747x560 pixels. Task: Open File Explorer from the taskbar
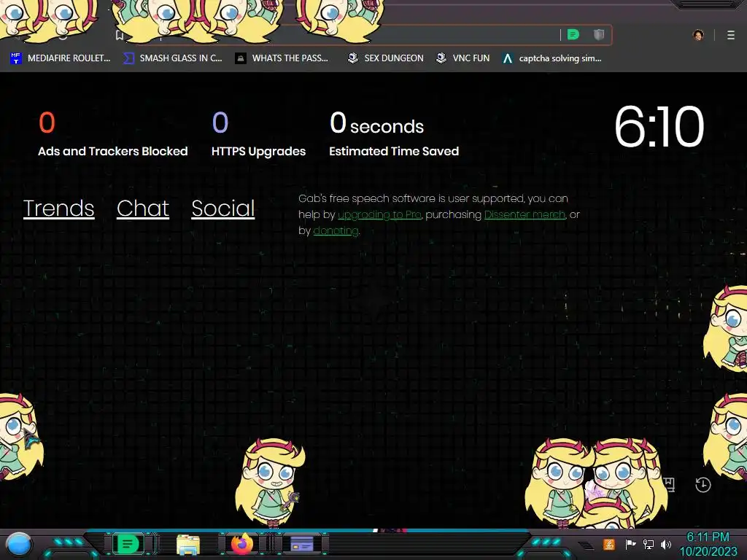[188, 544]
